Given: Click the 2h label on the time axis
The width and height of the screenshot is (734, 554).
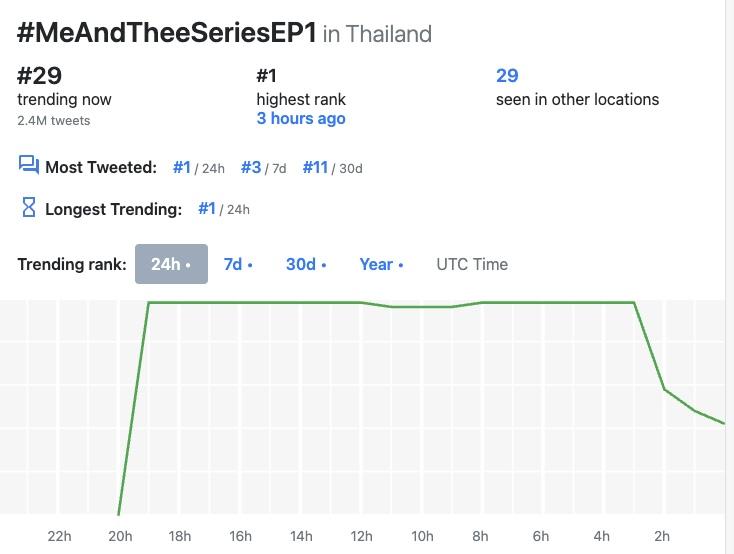Looking at the screenshot, I should coord(661,536).
